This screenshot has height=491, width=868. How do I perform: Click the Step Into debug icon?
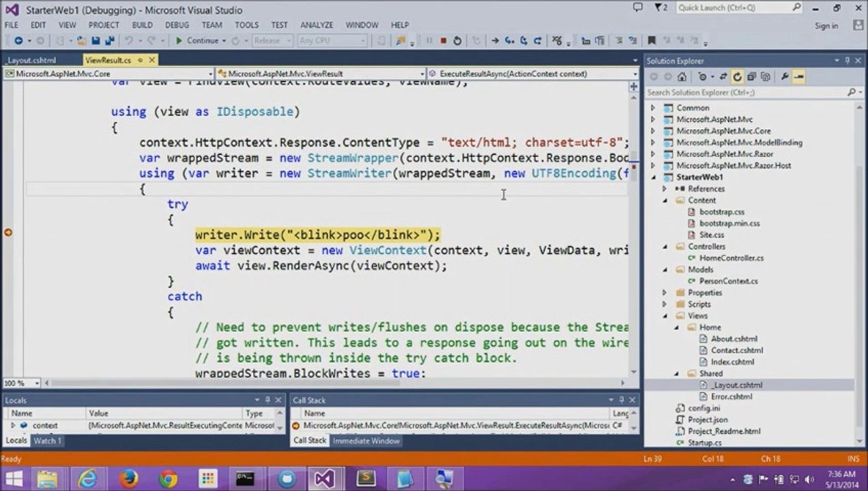click(509, 40)
